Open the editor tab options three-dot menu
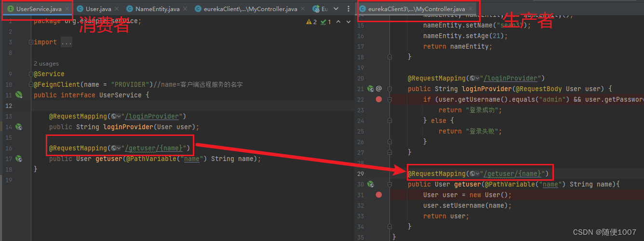Screen dimensions: 644x241 (x=349, y=9)
